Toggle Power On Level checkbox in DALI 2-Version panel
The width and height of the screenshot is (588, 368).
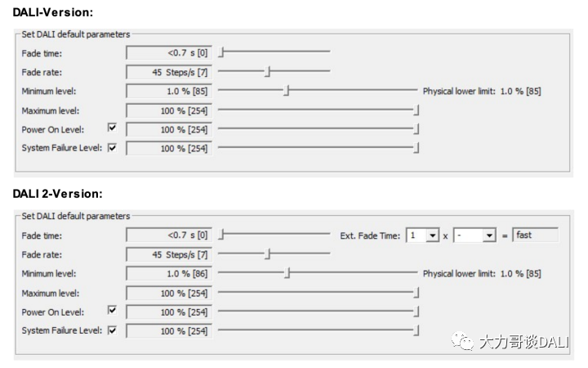pos(112,311)
